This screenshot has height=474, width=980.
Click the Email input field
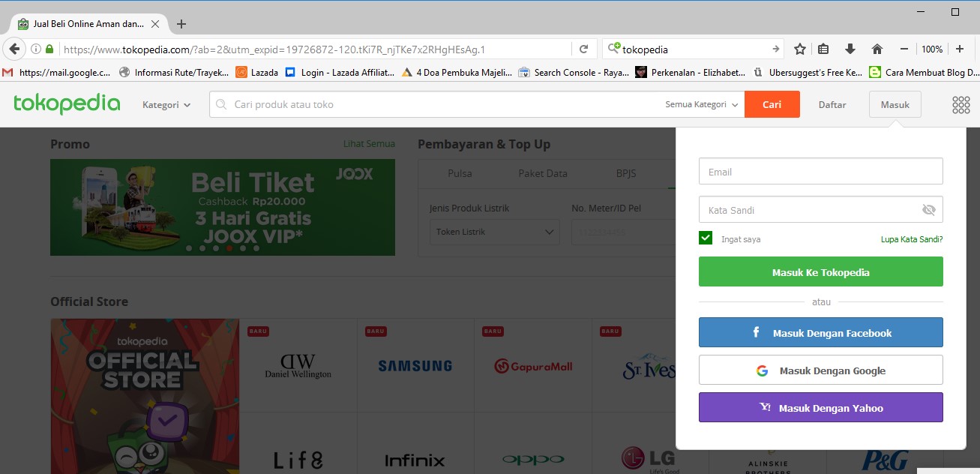click(821, 171)
